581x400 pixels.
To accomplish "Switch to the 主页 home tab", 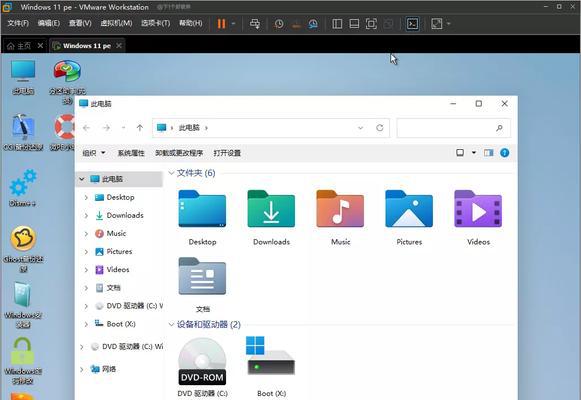I will point(19,46).
